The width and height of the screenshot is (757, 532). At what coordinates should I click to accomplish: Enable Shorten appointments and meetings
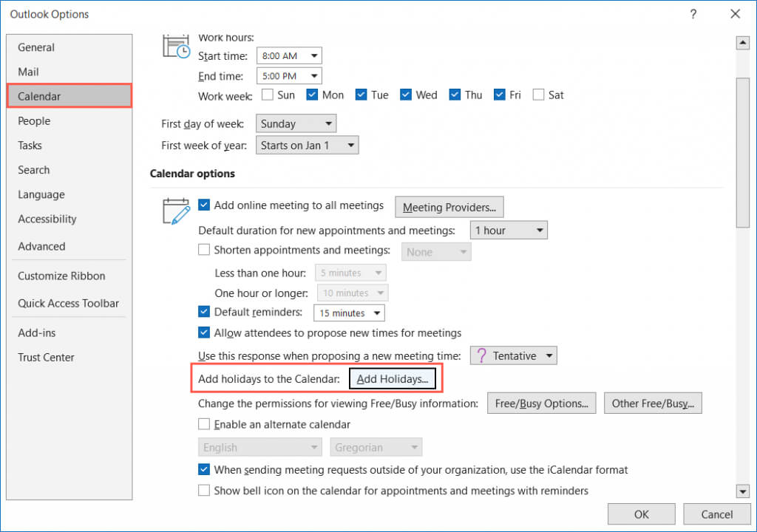coord(204,250)
